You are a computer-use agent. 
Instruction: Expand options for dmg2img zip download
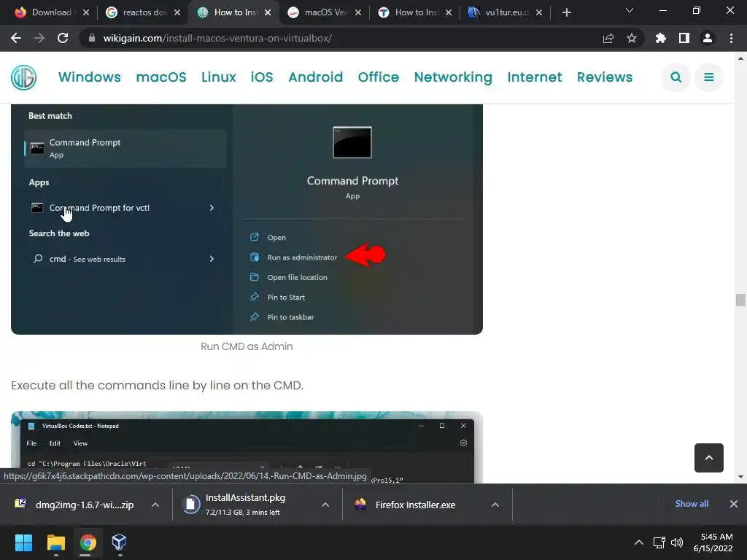point(155,505)
